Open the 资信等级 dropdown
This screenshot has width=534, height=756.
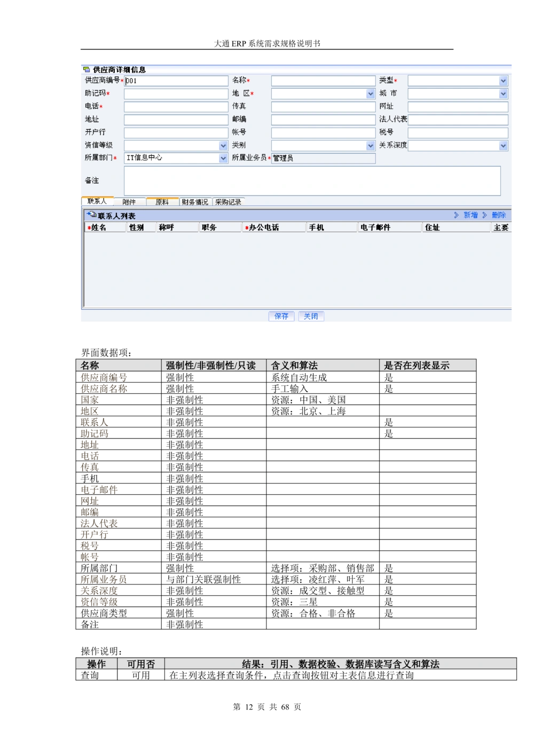[x=223, y=145]
